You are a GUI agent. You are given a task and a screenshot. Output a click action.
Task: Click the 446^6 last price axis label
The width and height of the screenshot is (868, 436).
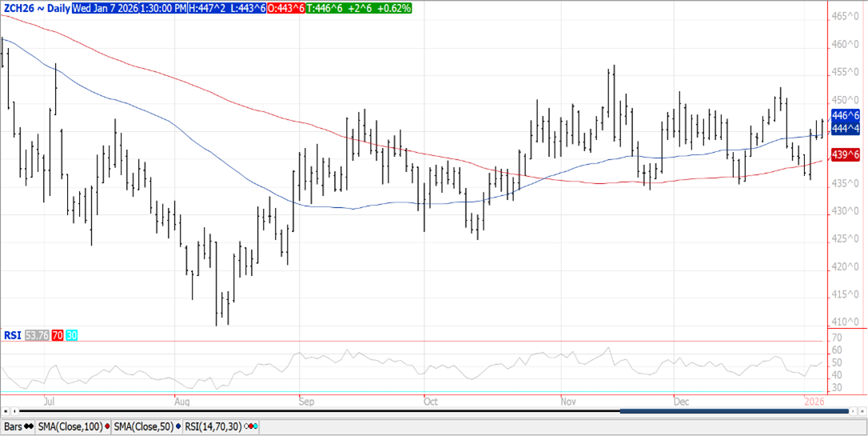coord(845,116)
